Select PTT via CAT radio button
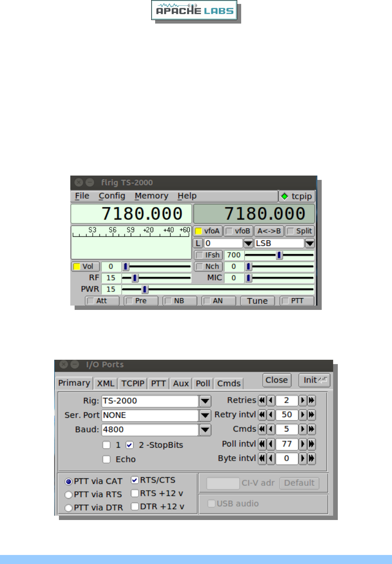The width and height of the screenshot is (392, 564). (x=69, y=482)
